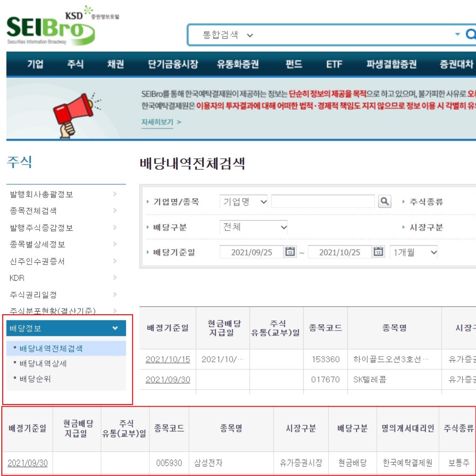Click the megaphone notice image
This screenshot has height=476, width=476.
click(x=77, y=115)
